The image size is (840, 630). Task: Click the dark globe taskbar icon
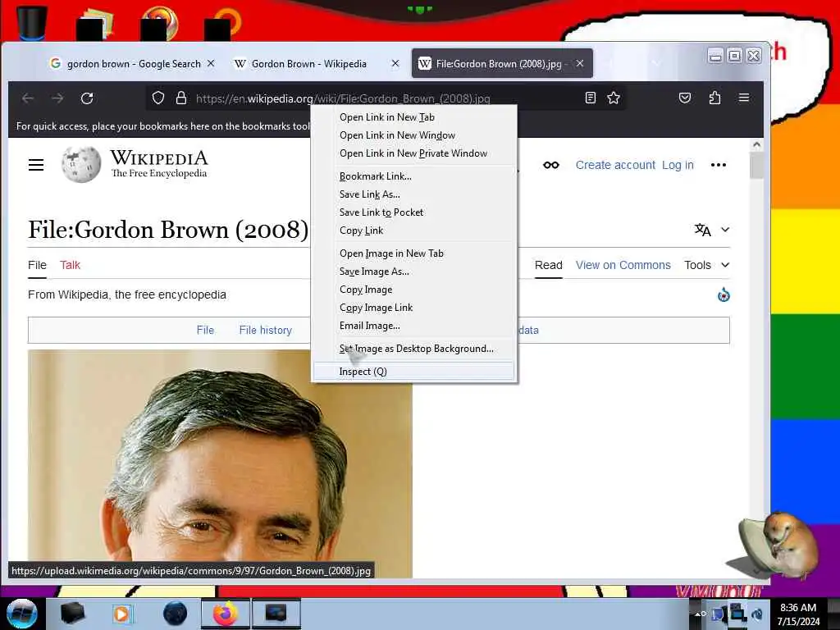point(176,614)
